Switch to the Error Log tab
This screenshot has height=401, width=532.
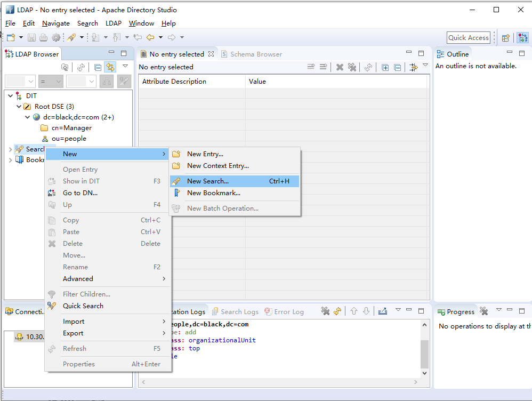(284, 312)
